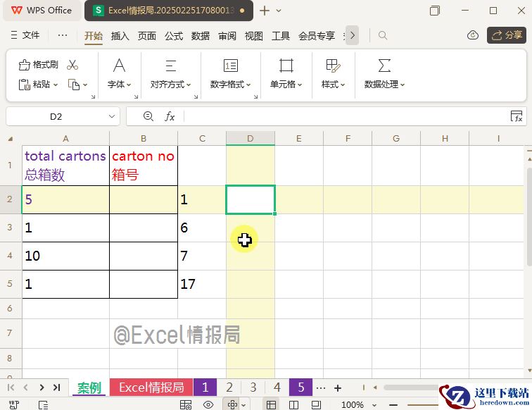
Task: Expand the formula bar with right-side fx icon
Action: click(517, 116)
